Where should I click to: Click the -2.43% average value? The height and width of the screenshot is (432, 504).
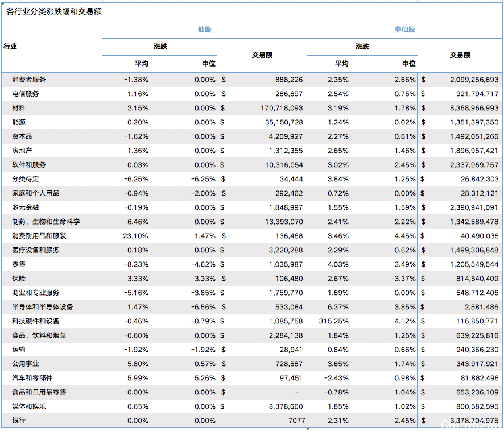click(x=336, y=378)
